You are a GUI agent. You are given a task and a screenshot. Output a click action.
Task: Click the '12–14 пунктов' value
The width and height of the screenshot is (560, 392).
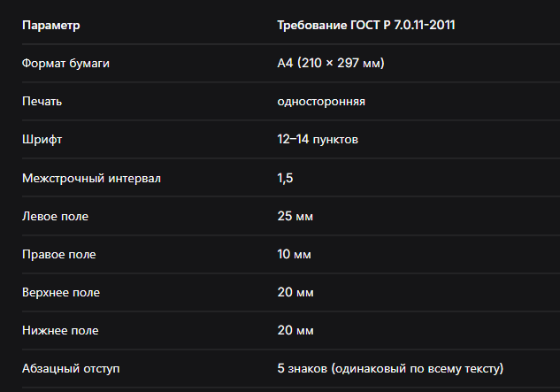tap(318, 139)
